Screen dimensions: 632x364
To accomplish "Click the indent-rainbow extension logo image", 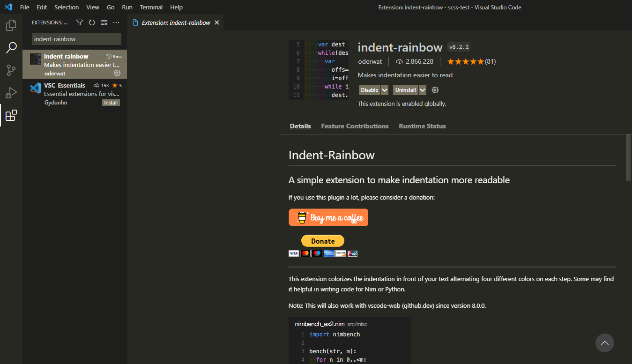I will [x=319, y=69].
